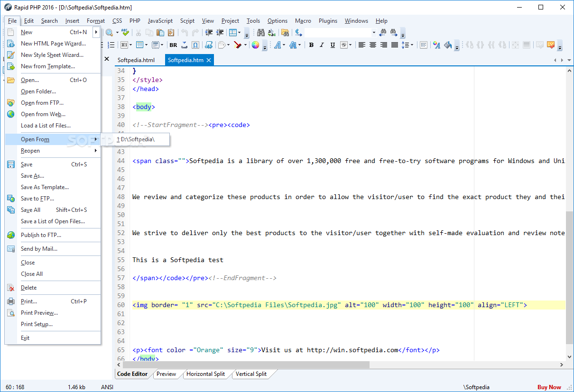The height and width of the screenshot is (392, 574).
Task: Open the color wheel picker
Action: click(x=255, y=45)
